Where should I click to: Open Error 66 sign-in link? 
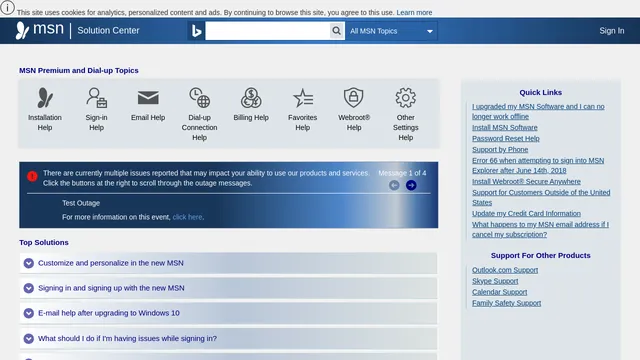(538, 166)
